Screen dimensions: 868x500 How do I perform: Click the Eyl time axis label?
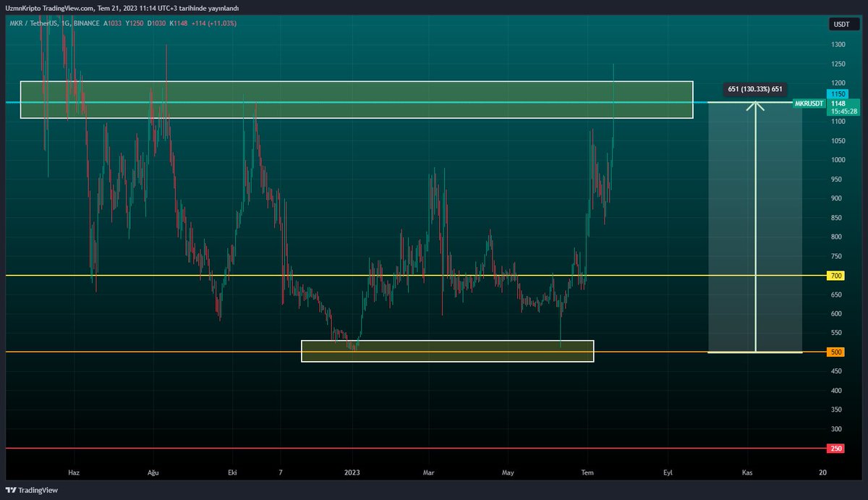[x=668, y=472]
